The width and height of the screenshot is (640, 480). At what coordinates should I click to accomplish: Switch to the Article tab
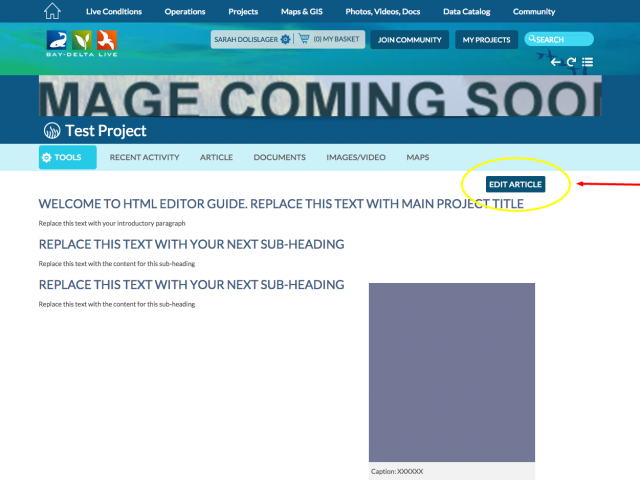point(216,157)
